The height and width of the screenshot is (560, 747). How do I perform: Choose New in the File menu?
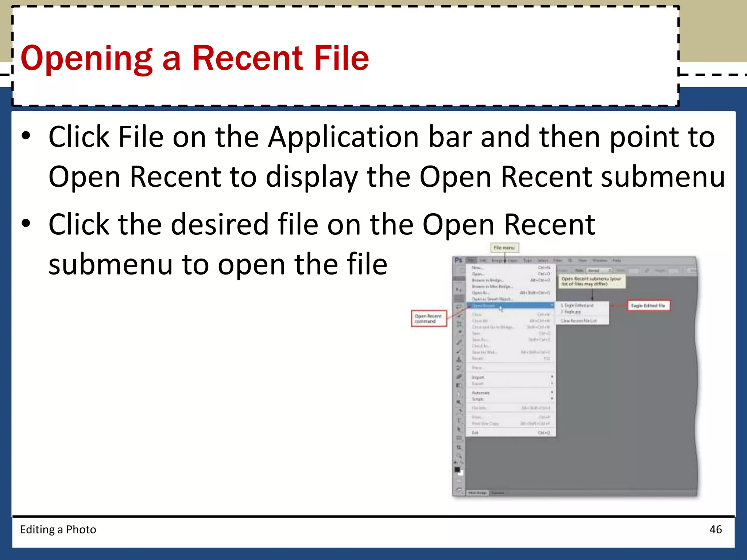coord(511,268)
